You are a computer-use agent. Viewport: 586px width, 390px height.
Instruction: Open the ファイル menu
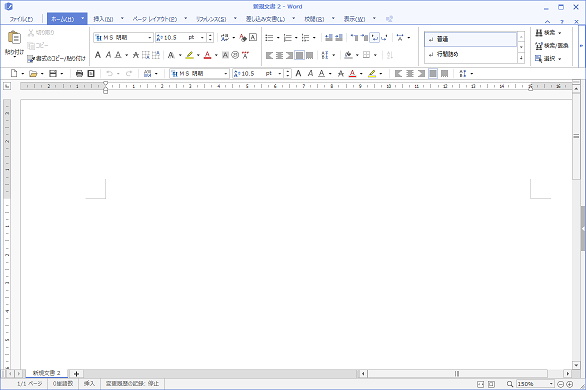click(21, 19)
